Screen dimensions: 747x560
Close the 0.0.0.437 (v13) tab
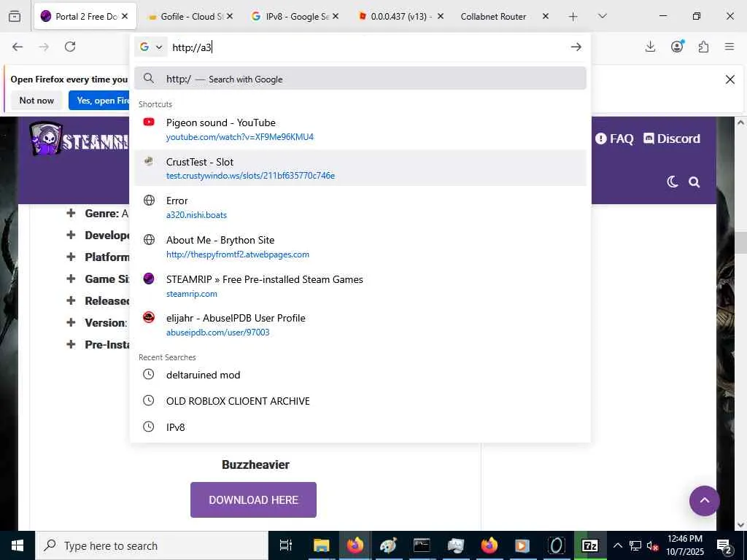point(440,16)
